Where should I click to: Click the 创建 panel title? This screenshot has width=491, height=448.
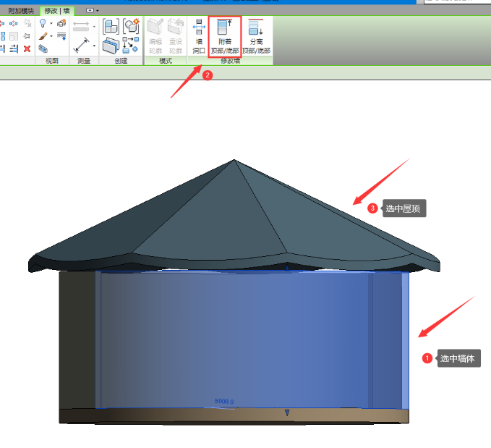[x=121, y=61]
